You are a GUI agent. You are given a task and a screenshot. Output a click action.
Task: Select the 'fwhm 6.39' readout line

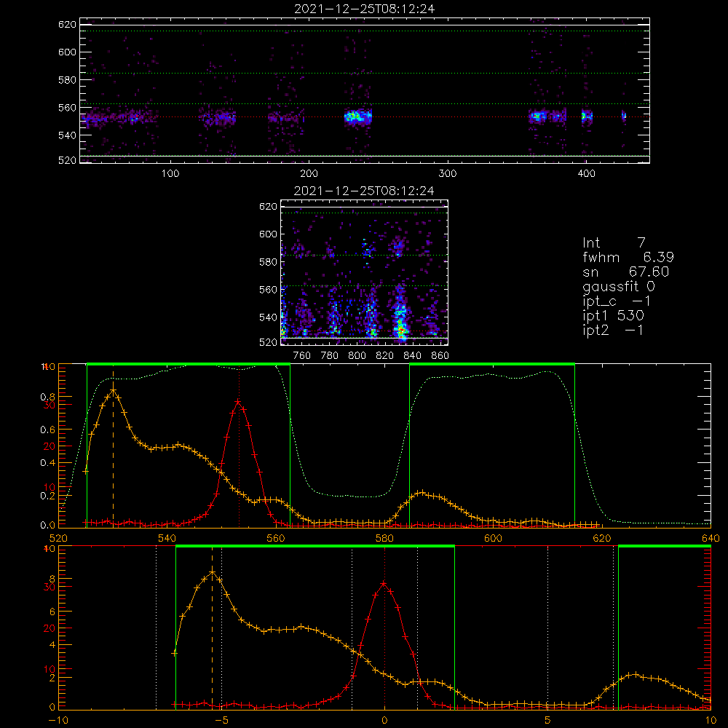click(x=628, y=257)
